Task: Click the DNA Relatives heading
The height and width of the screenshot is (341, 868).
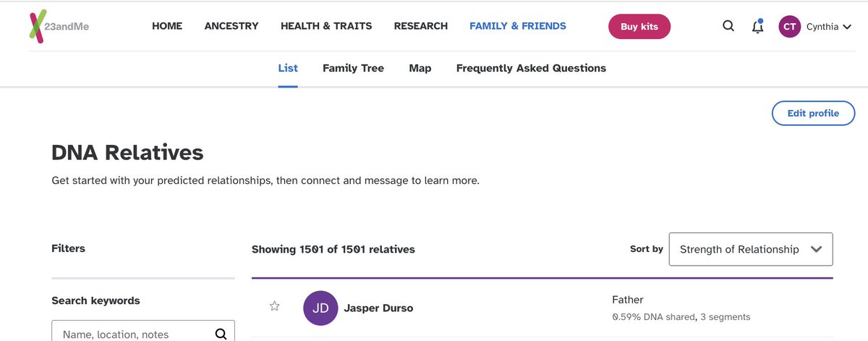Action: tap(127, 153)
